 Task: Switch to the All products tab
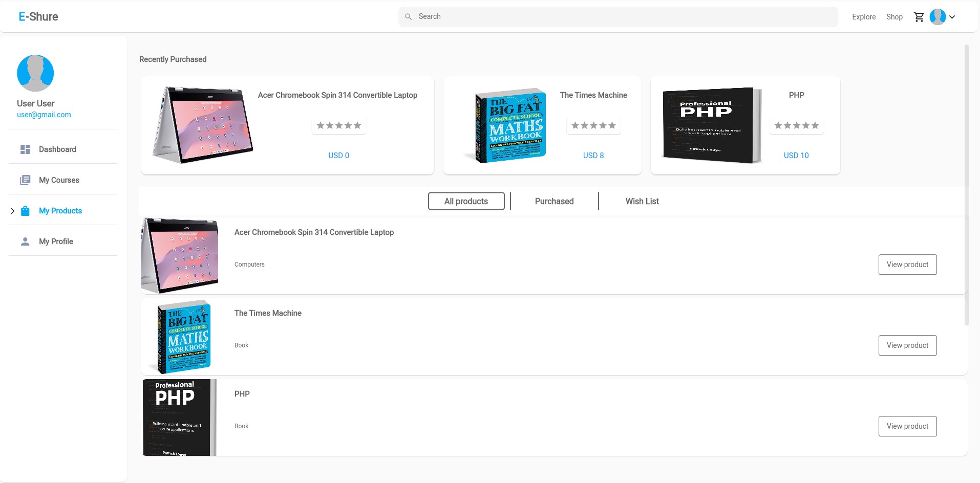(x=466, y=201)
